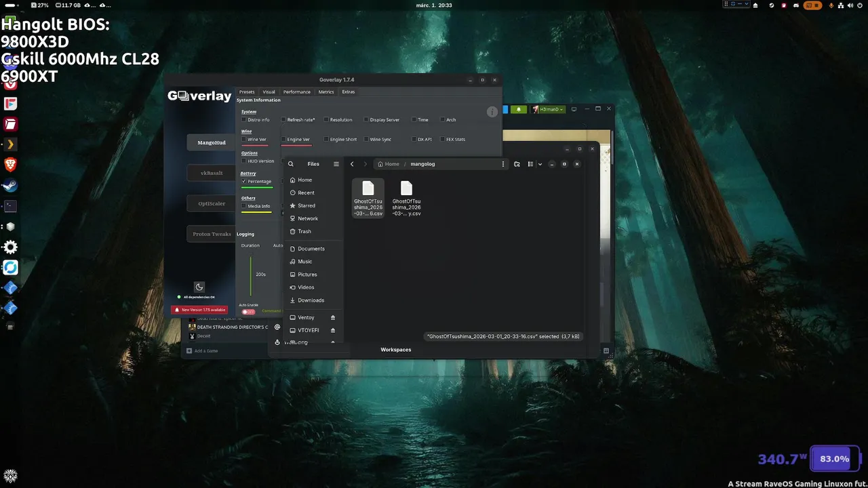Enable Refresh rate checkbox

point(283,120)
